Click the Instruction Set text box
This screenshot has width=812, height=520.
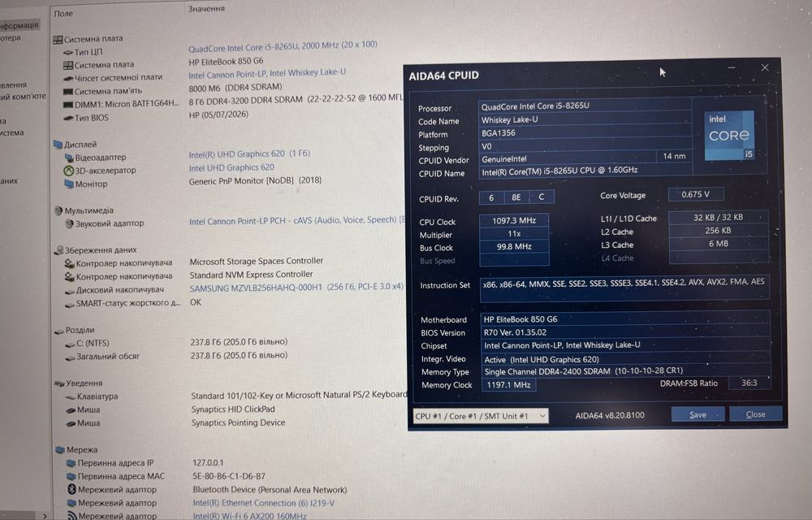(624, 288)
